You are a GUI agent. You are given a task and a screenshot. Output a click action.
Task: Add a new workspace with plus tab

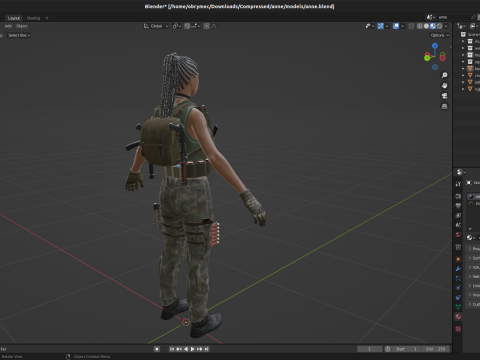47,18
